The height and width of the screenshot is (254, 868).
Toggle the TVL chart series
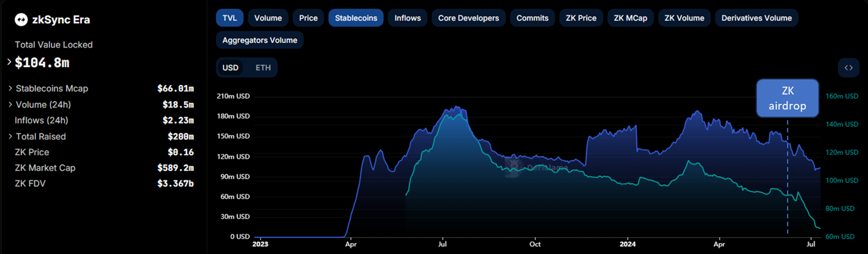tap(230, 18)
